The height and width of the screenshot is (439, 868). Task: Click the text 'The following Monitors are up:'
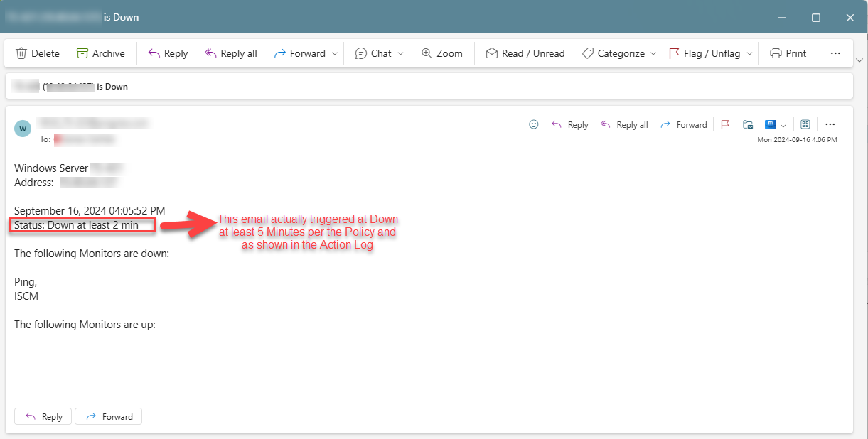[x=85, y=325]
